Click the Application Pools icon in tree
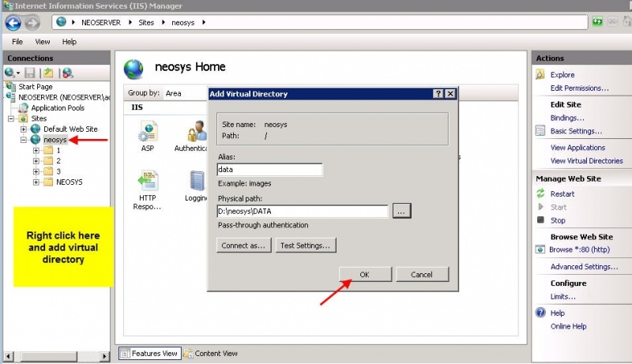Screen dimensions: 632x364 [x=24, y=107]
